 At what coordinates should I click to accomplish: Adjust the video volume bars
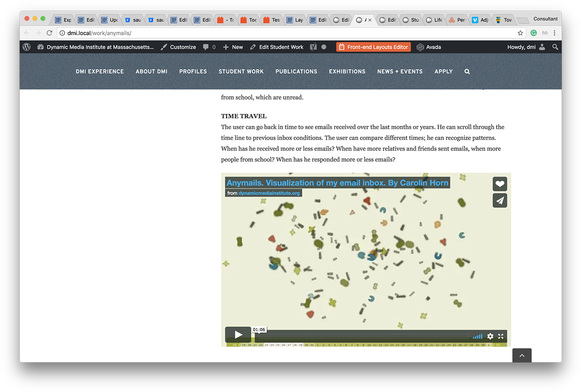pyautogui.click(x=477, y=336)
